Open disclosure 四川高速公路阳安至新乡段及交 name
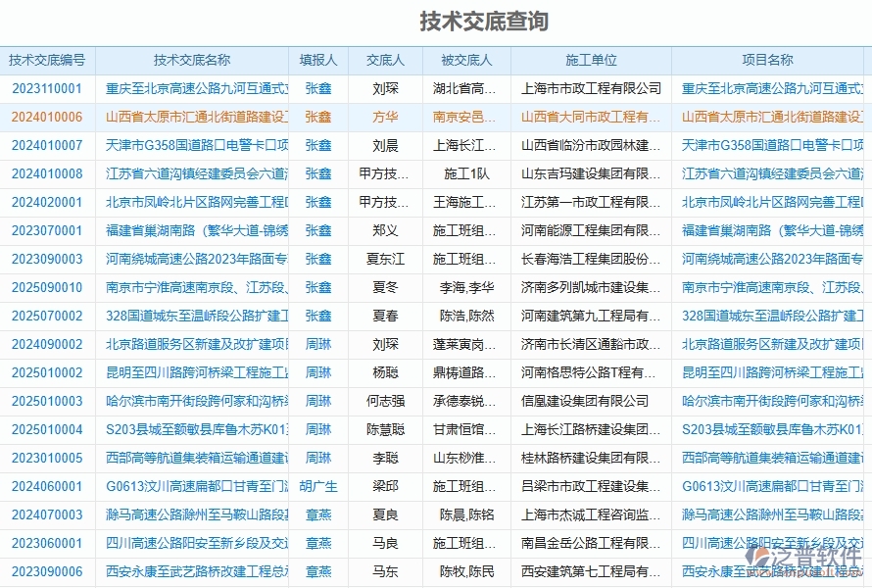 coord(192,543)
